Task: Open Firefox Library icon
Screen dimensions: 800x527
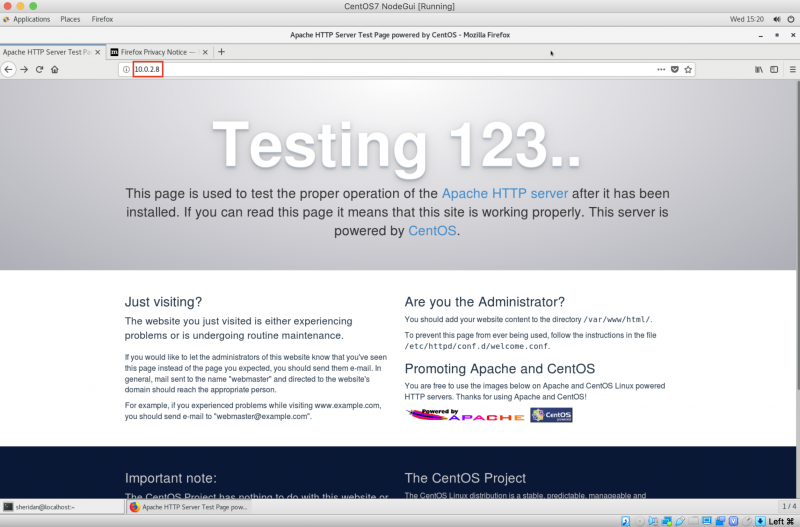Action: coord(759,69)
